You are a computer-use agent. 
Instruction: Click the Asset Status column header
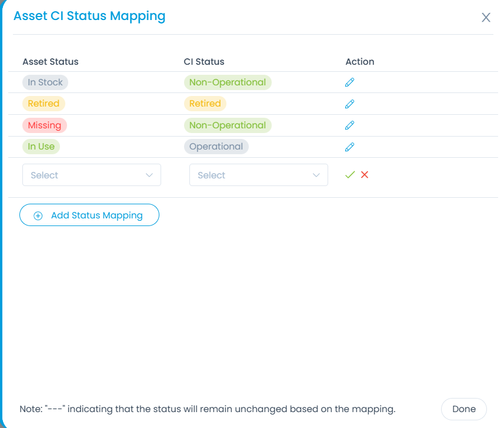[50, 61]
